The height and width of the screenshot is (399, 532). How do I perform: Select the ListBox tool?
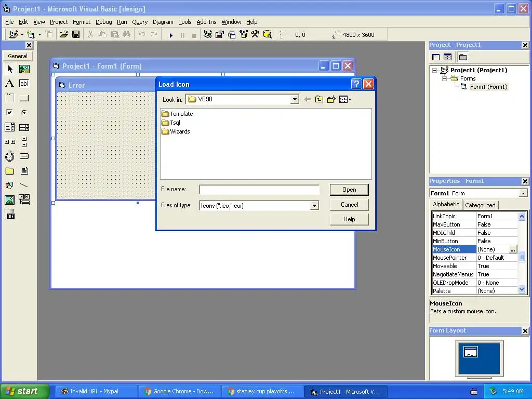24,127
